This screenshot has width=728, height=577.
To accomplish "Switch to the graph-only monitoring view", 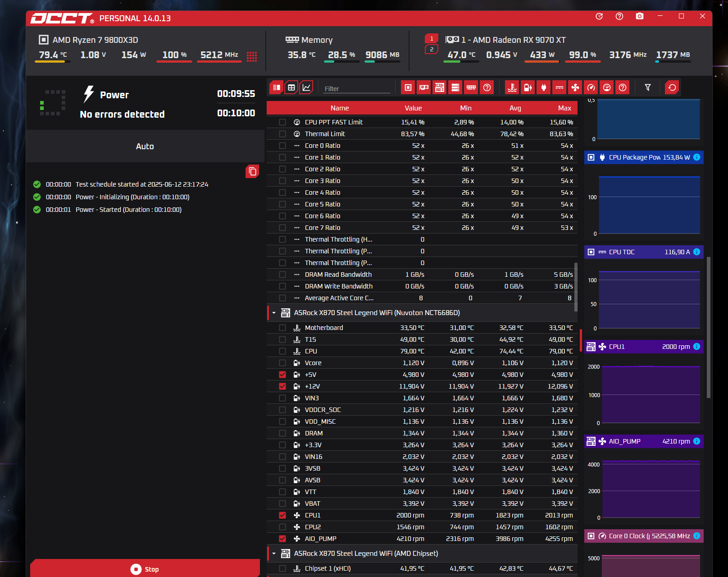I will point(306,87).
